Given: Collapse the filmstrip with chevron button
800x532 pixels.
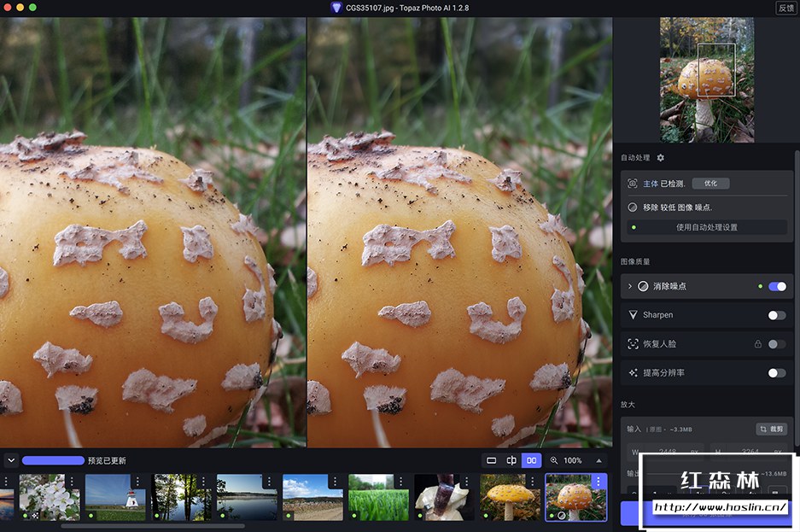Looking at the screenshot, I should [11, 460].
